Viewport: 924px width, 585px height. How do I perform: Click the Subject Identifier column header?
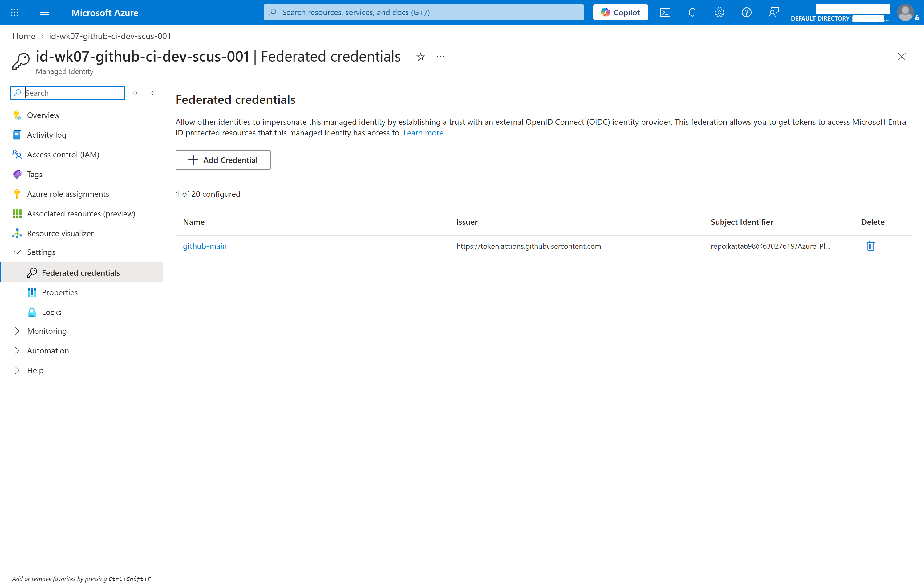click(741, 222)
